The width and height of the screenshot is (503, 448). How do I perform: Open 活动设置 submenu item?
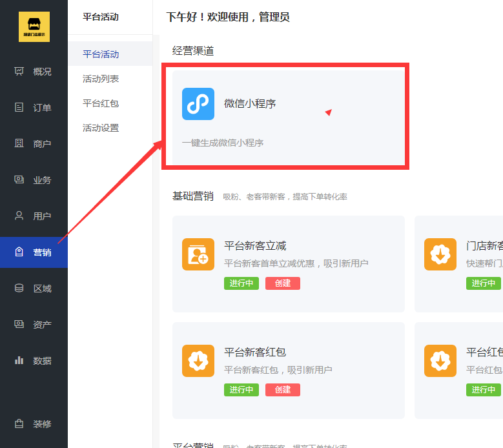tap(101, 128)
